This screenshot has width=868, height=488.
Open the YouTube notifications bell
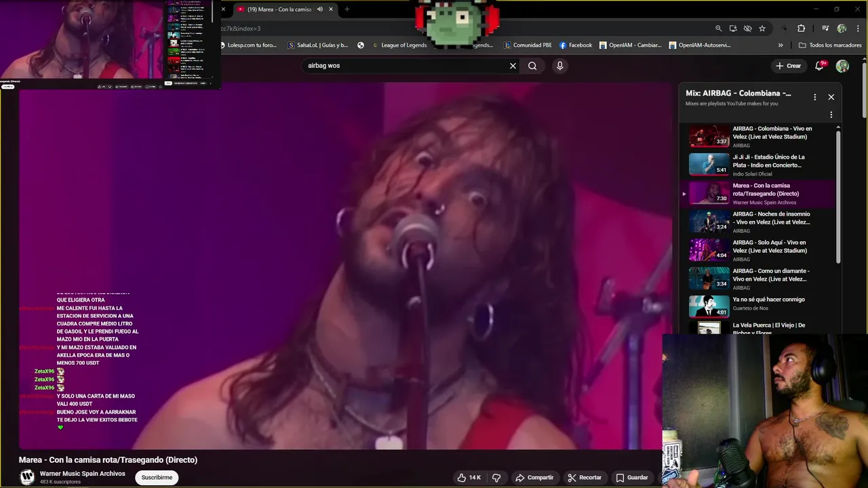coord(819,66)
